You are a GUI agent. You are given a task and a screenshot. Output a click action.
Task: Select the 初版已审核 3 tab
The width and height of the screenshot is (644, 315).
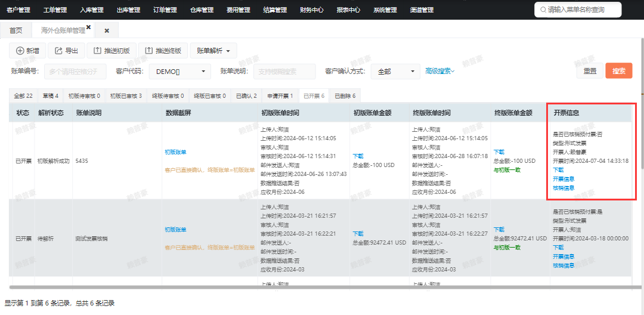[126, 95]
